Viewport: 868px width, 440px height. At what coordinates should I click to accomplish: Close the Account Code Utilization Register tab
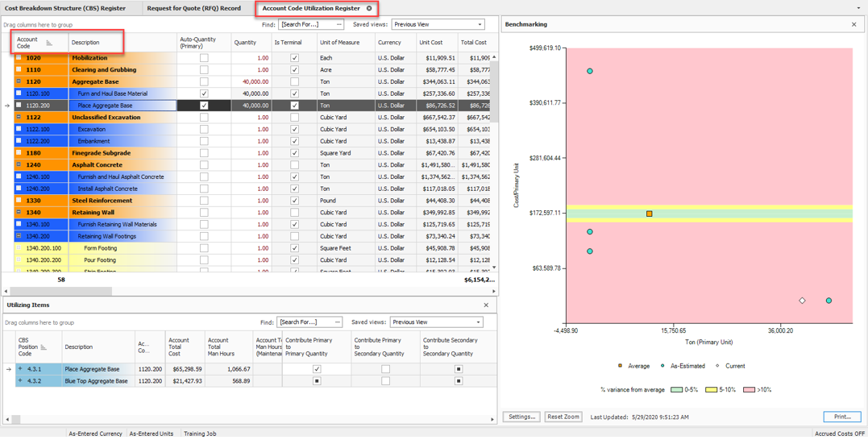pyautogui.click(x=369, y=9)
